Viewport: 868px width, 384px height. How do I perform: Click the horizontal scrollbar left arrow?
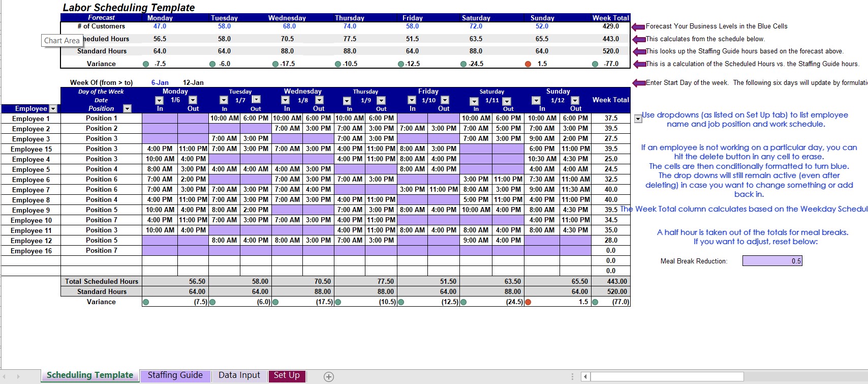pos(585,377)
